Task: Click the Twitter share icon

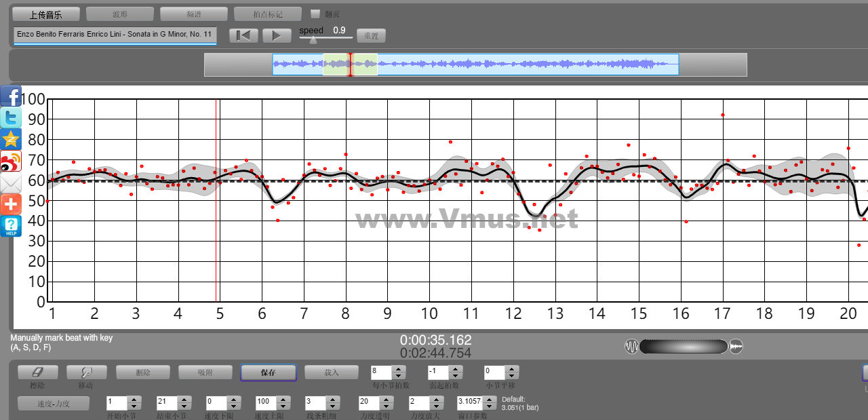Action: [x=11, y=118]
